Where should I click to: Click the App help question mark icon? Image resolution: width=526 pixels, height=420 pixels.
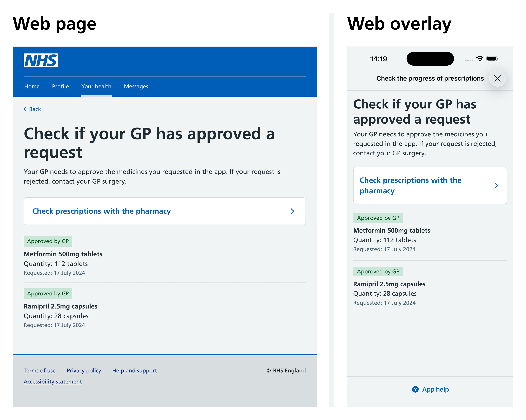415,389
